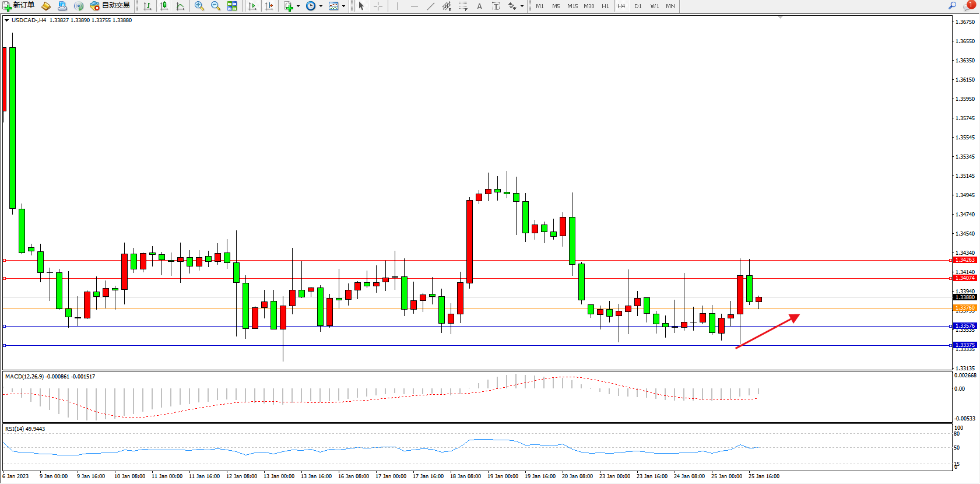Viewport: 980px width, 484px height.
Task: Click the red 1.34263 price level label
Action: point(965,260)
